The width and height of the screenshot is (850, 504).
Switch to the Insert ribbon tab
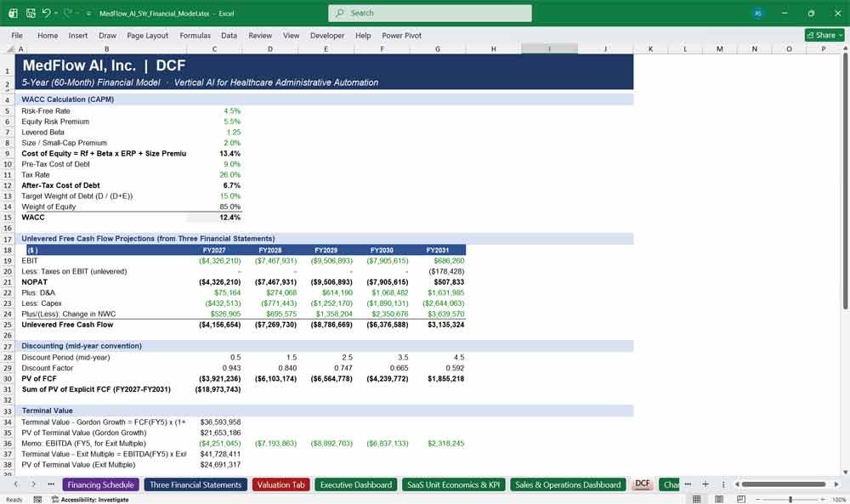[x=78, y=35]
